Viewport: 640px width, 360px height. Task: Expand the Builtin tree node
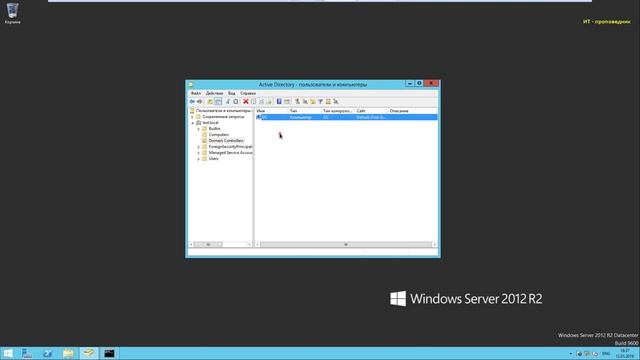tap(199, 129)
